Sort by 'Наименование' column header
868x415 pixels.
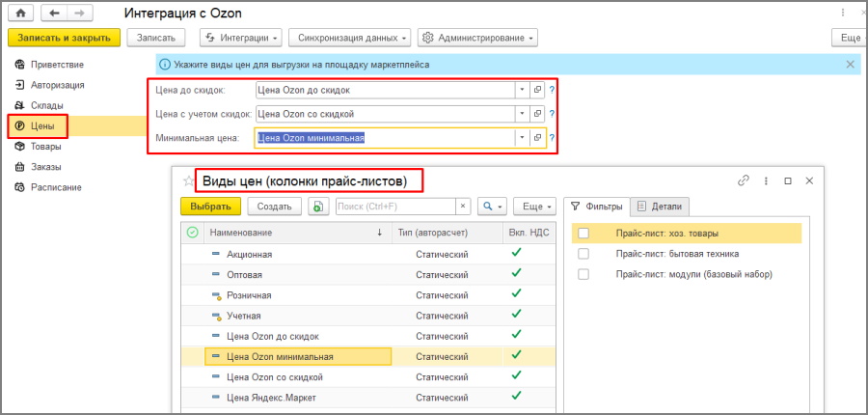click(x=297, y=233)
